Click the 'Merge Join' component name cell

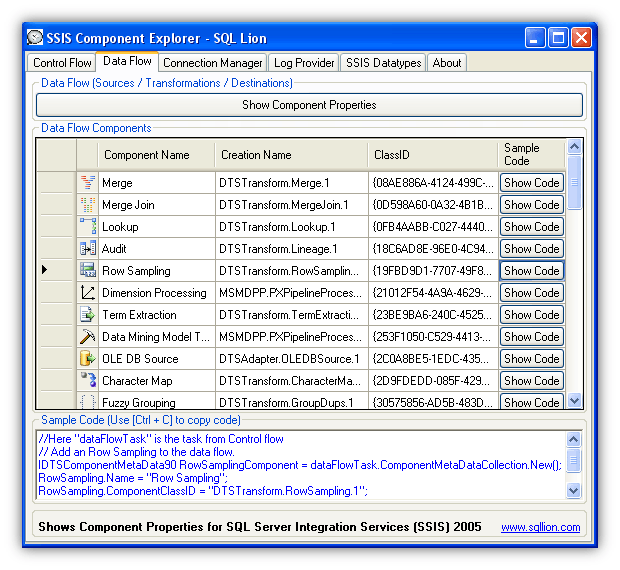coord(157,205)
